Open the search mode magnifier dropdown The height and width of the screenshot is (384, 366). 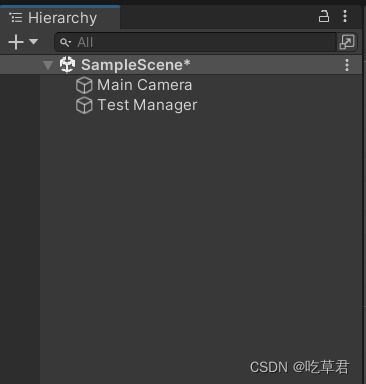coord(65,42)
